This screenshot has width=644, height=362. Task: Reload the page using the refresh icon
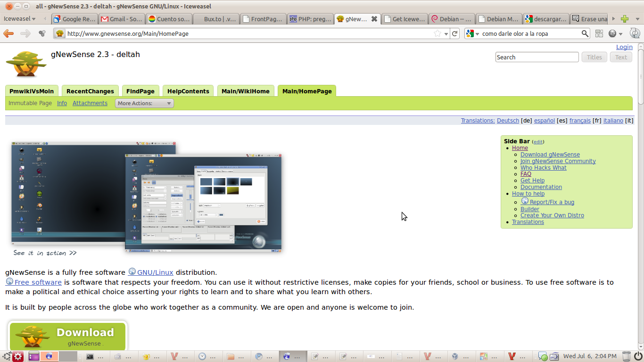tap(454, 33)
